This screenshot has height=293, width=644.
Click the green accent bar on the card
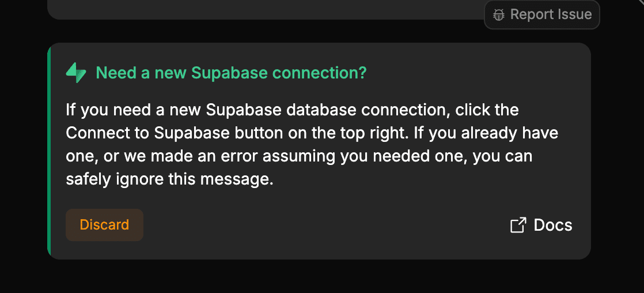[x=50, y=151]
